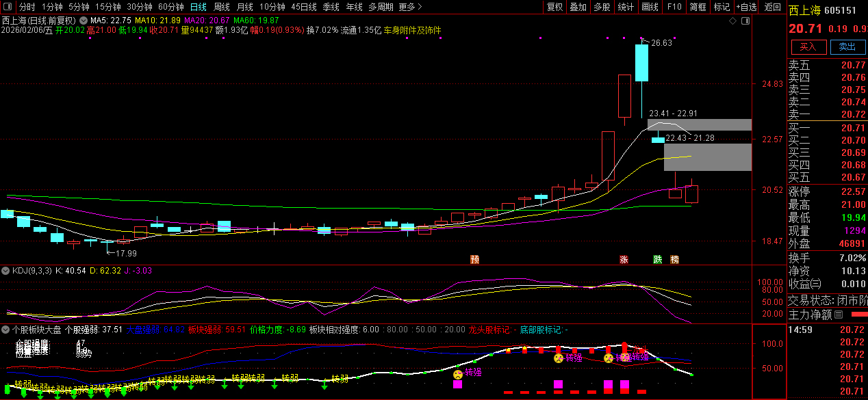Open the 更多 periods expander
868x400 pixels.
[410, 7]
